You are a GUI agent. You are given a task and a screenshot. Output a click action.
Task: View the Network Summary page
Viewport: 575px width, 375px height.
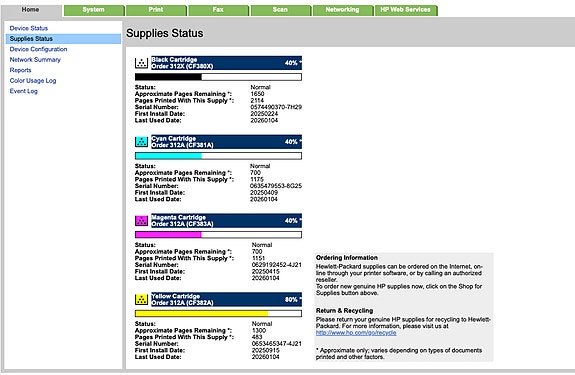click(35, 60)
